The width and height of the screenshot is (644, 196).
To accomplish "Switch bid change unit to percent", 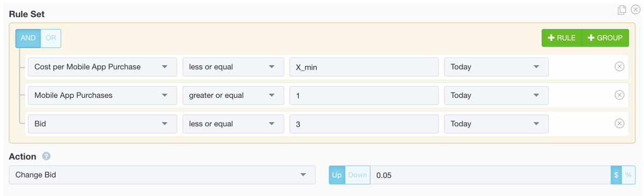I will pyautogui.click(x=628, y=175).
